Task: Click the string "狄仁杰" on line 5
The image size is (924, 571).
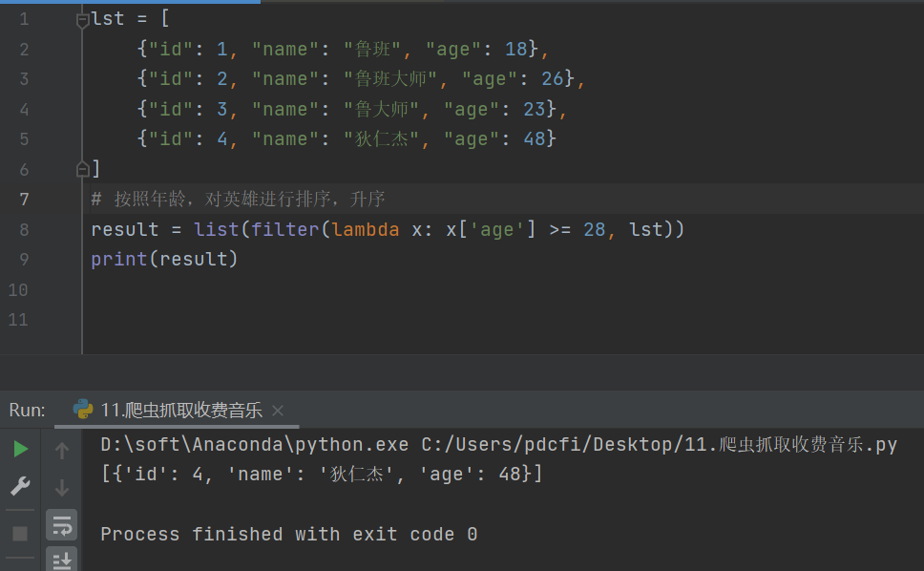Action: tap(381, 138)
